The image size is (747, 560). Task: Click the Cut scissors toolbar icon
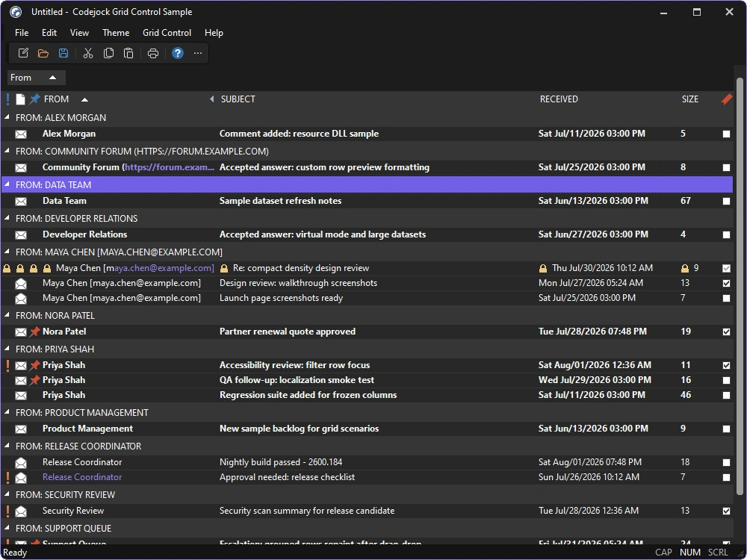[x=88, y=53]
